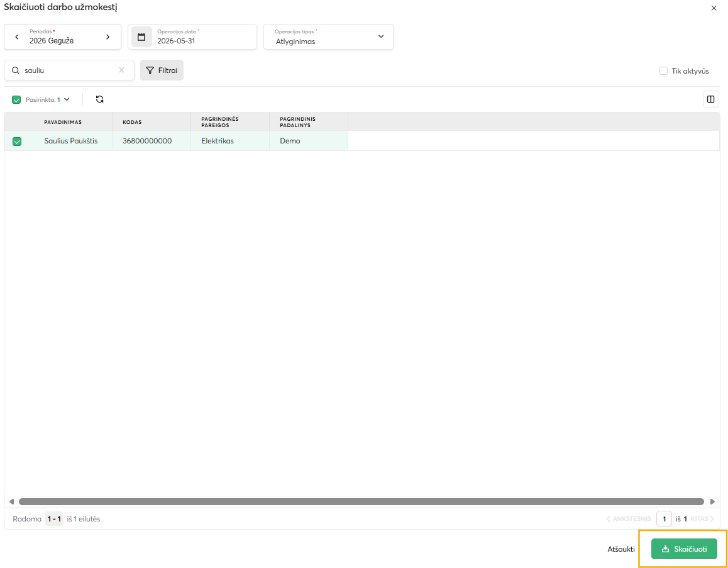The height and width of the screenshot is (568, 728).
Task: Toggle the Tik aktyvūs checkbox
Action: pyautogui.click(x=663, y=71)
